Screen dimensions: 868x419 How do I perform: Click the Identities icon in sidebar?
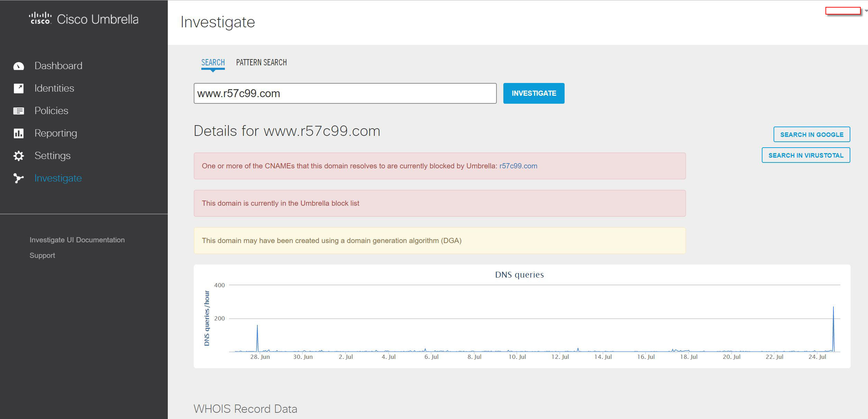[x=19, y=89]
